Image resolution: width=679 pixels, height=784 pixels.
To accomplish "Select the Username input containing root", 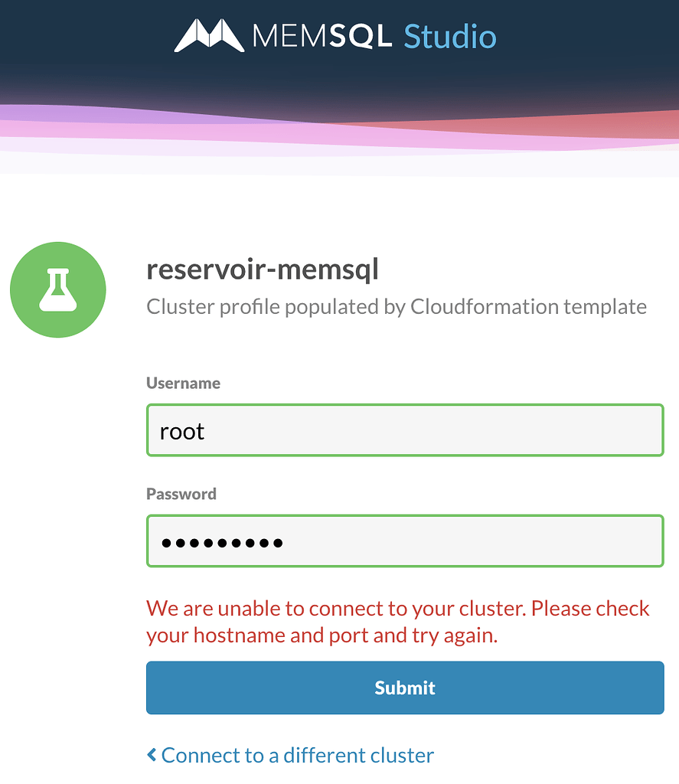I will pos(404,430).
